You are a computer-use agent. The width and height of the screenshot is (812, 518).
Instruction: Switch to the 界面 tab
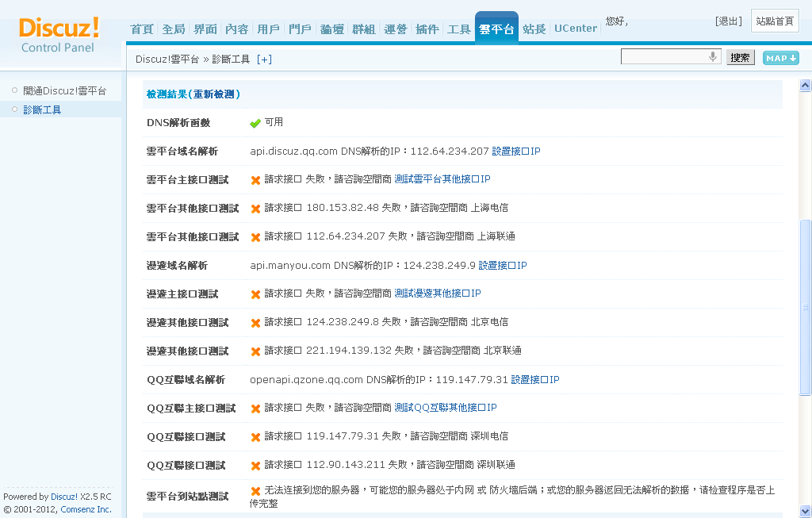pos(205,29)
